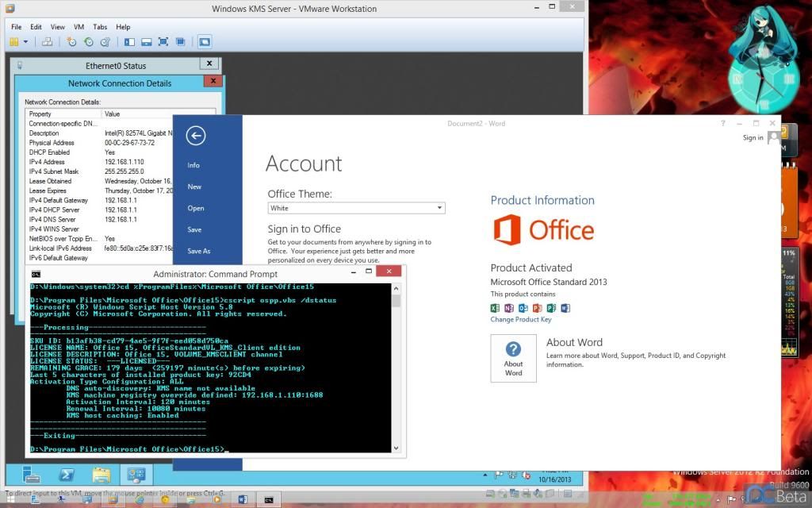Show hidden tray icons in the guest VM taskbar

coord(485,475)
